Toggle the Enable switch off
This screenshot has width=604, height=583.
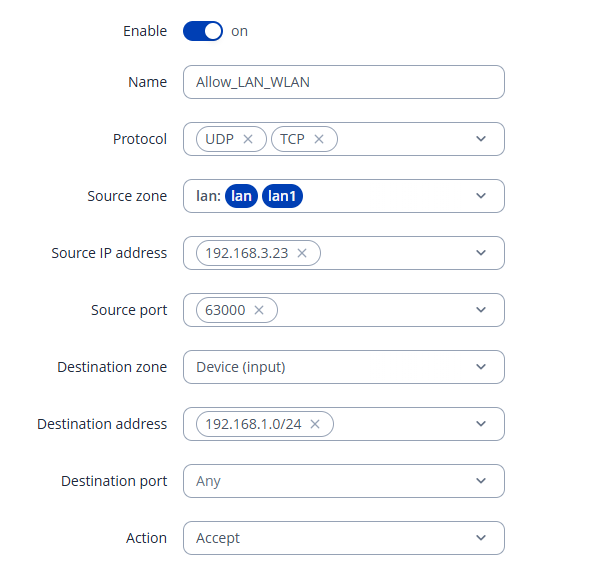203,31
